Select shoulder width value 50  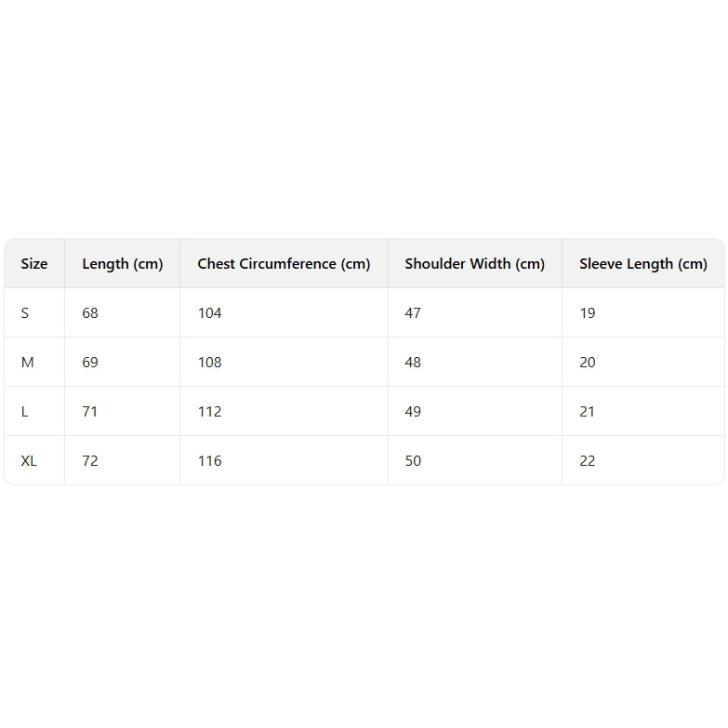[x=413, y=461]
